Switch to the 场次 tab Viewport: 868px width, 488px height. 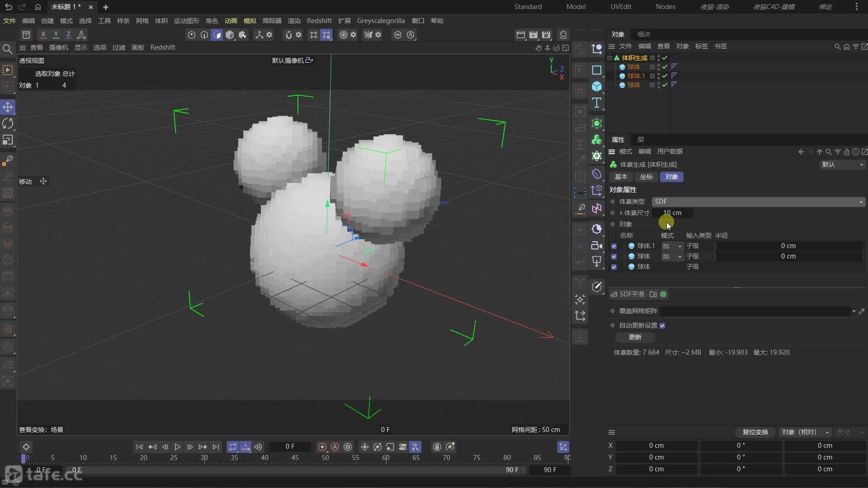pos(644,34)
